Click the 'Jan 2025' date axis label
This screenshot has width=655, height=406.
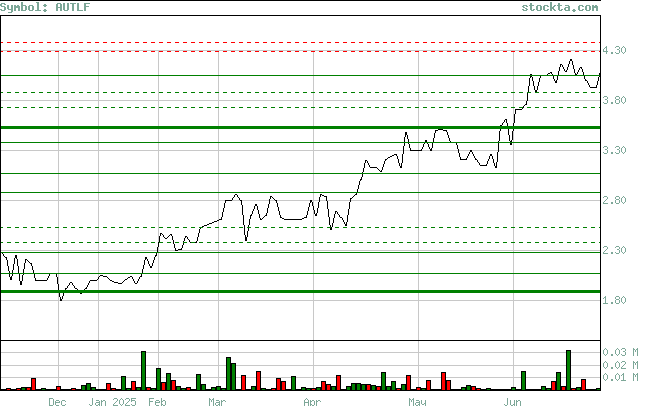tap(112, 402)
